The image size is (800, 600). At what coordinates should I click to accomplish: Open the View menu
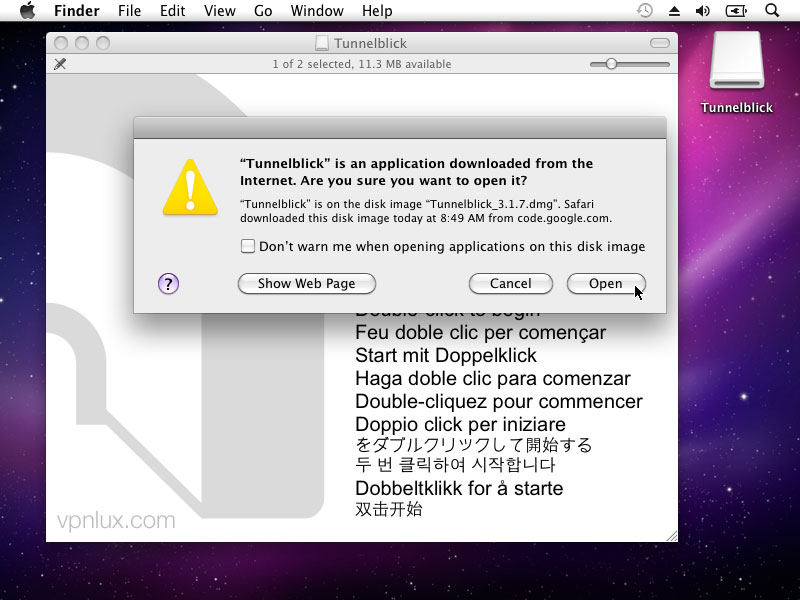coord(220,11)
